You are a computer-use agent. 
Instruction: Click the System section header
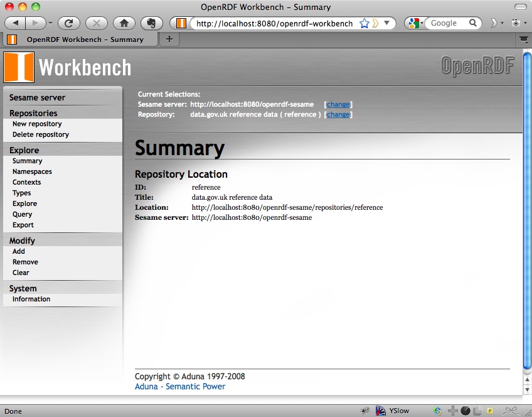pyautogui.click(x=23, y=288)
